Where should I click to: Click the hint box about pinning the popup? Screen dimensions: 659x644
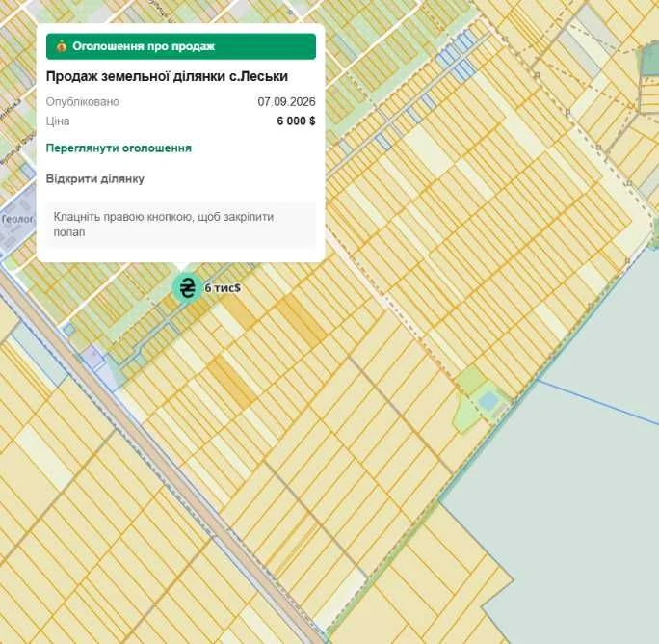pos(181,225)
